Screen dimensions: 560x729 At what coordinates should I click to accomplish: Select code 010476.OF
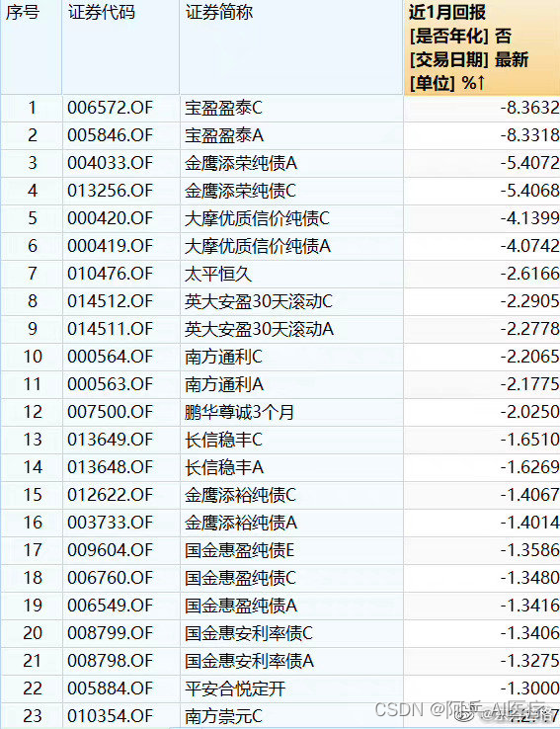pyautogui.click(x=111, y=274)
